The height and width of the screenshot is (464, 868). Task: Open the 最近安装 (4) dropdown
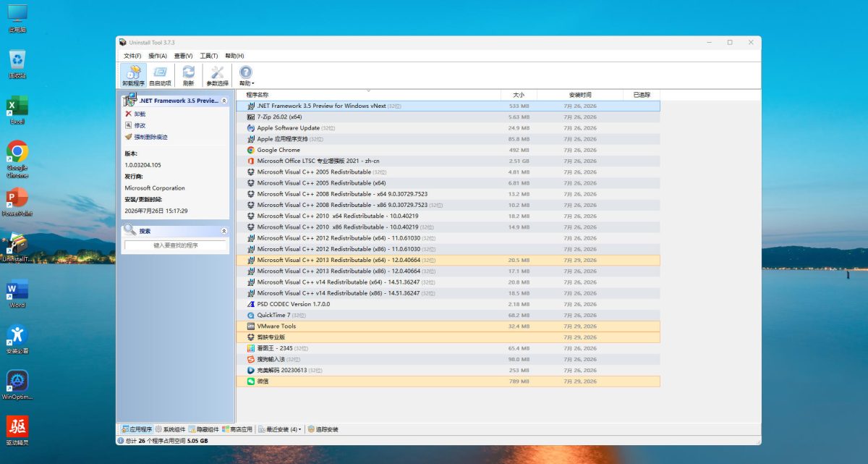281,429
